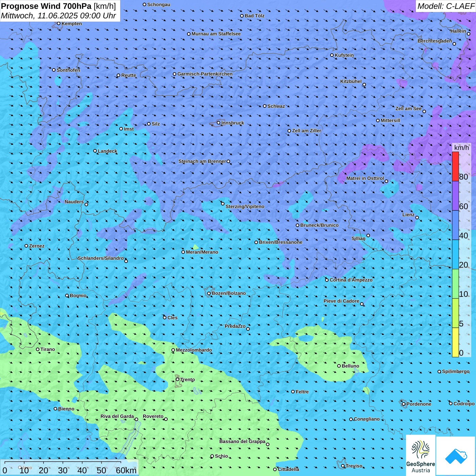Click the Schlanders/Silandro label

click(101, 258)
